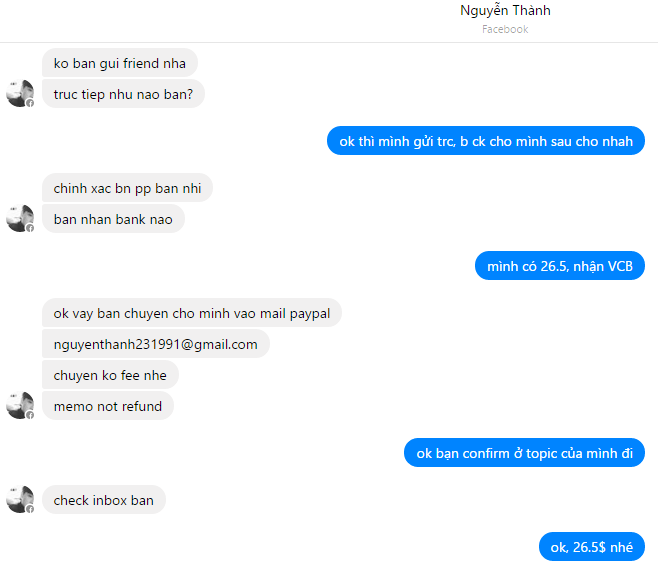Select blue bubble 'ok bạn confirm ở topic'
The image size is (658, 574).
pos(525,453)
